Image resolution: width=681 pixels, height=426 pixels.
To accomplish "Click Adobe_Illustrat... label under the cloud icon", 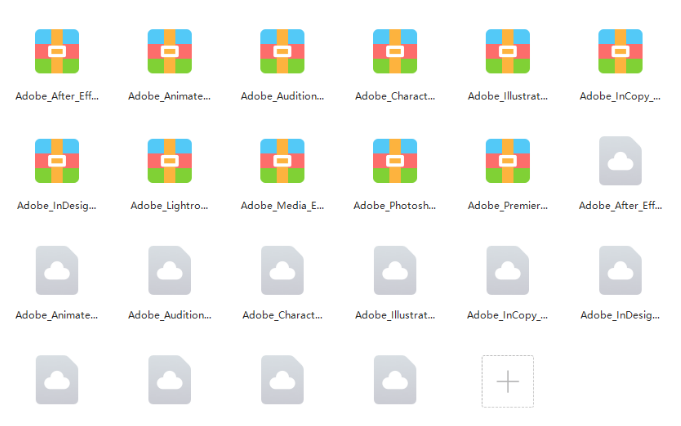I will click(x=395, y=315).
